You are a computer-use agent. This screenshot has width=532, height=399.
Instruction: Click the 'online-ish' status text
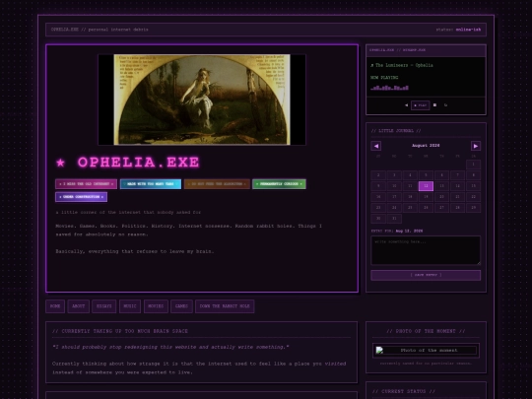pos(468,30)
